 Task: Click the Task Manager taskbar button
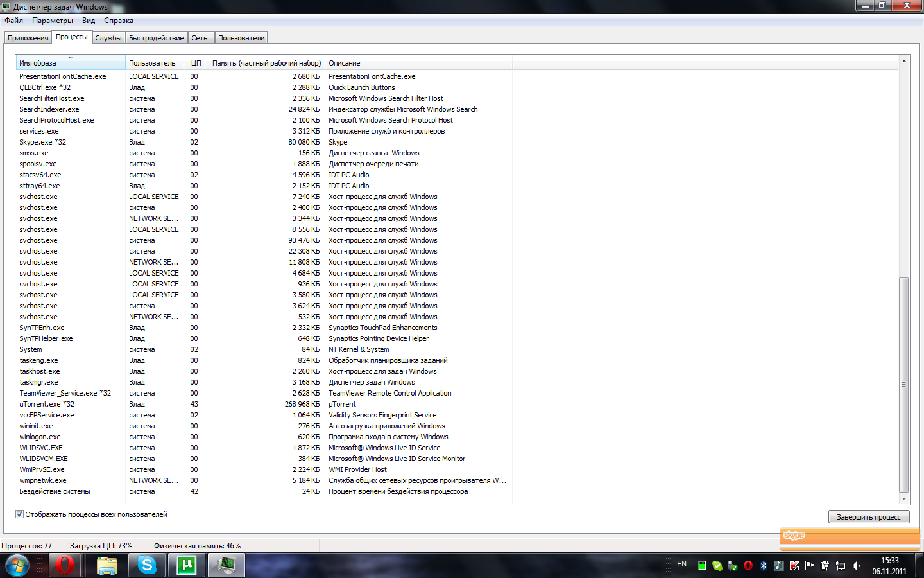[x=227, y=565]
